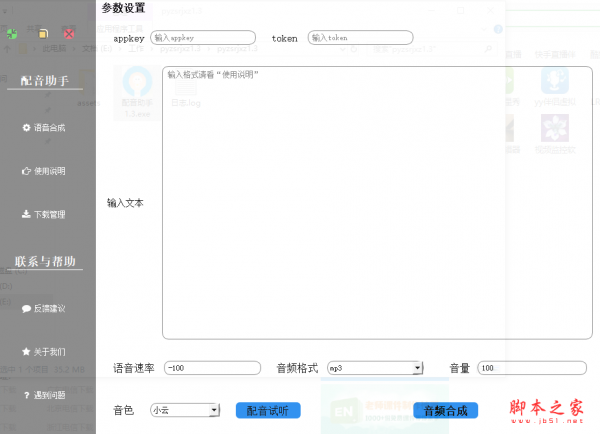Click the Explorer search box behind the app
The width and height of the screenshot is (600, 434).
432,49
